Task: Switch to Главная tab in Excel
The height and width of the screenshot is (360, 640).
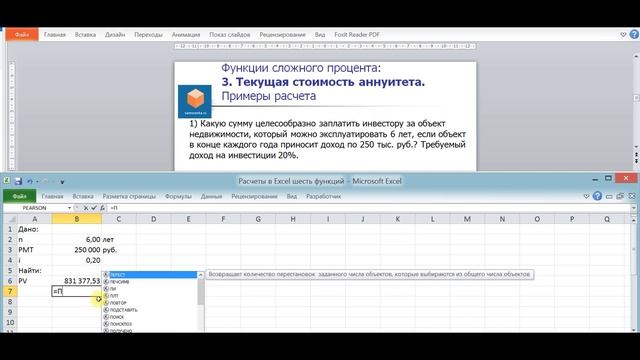Action: click(x=52, y=196)
